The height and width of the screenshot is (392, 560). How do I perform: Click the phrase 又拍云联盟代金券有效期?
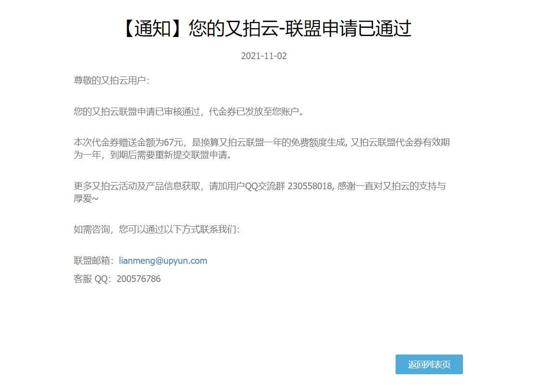pyautogui.click(x=400, y=143)
